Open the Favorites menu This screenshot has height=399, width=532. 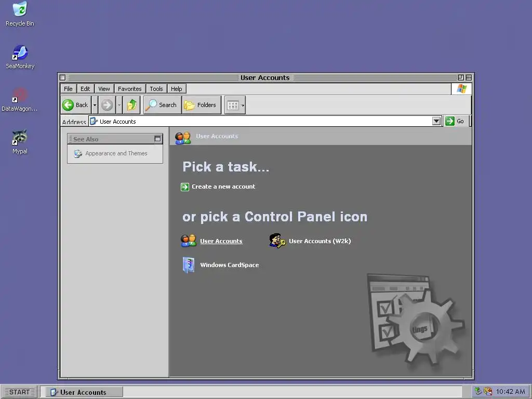(129, 88)
